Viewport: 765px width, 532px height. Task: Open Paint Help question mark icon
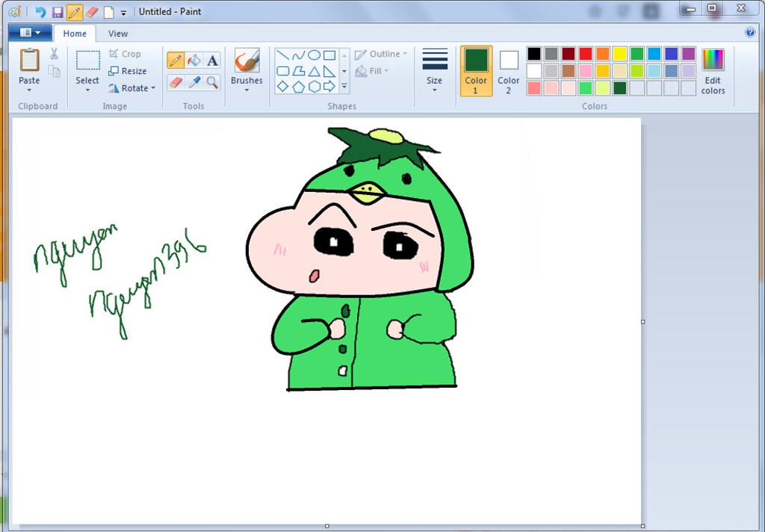pyautogui.click(x=750, y=33)
